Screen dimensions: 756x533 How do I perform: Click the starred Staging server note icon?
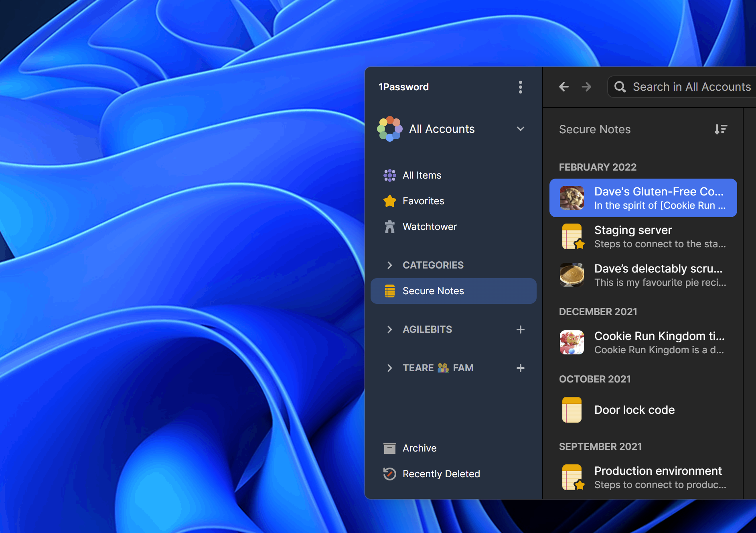[x=572, y=236]
